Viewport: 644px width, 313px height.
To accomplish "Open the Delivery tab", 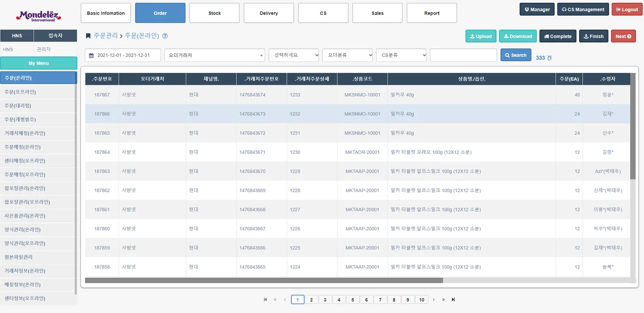I will (269, 13).
